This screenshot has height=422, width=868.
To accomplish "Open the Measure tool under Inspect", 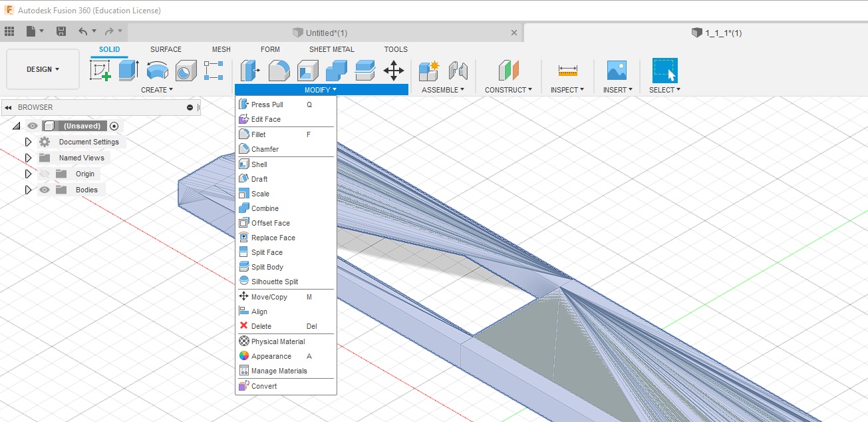I will (566, 70).
